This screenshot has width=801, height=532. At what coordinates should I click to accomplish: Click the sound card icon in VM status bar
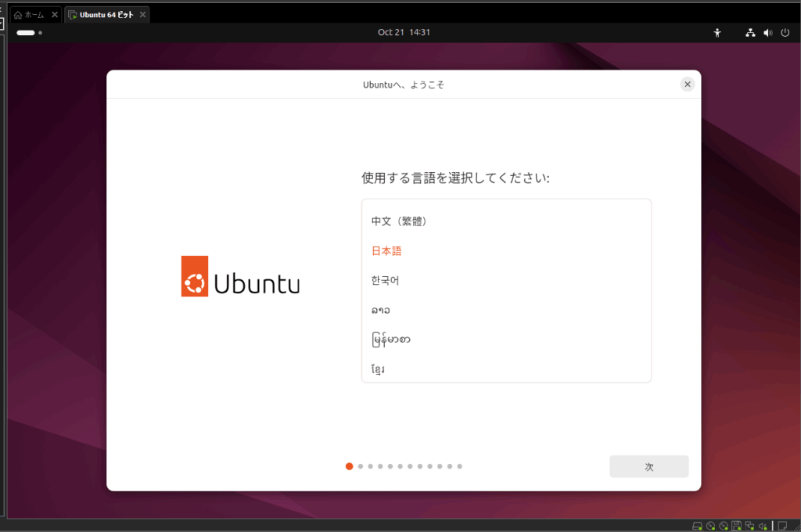point(762,526)
